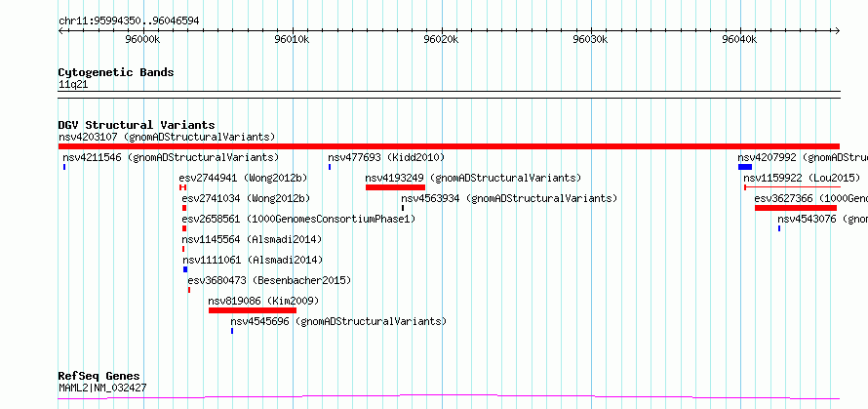868x409 pixels.
Task: Select the blue nsv1111061 variant marker
Action: tap(185, 269)
